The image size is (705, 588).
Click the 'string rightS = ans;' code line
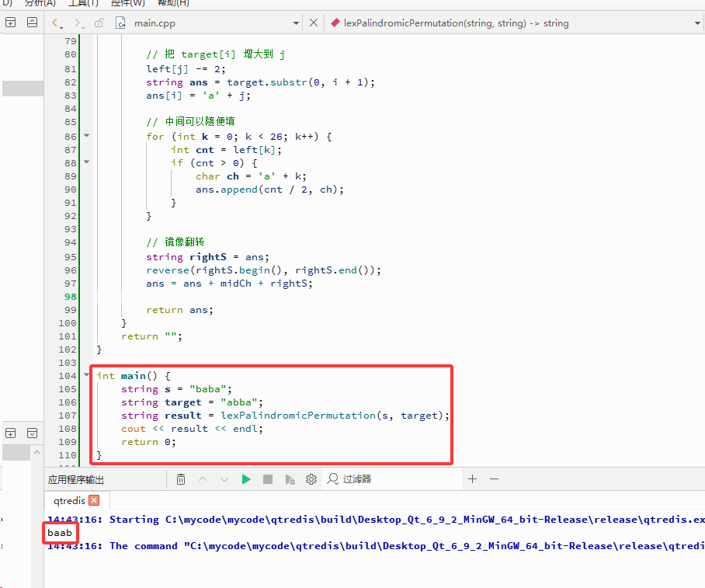coord(208,257)
